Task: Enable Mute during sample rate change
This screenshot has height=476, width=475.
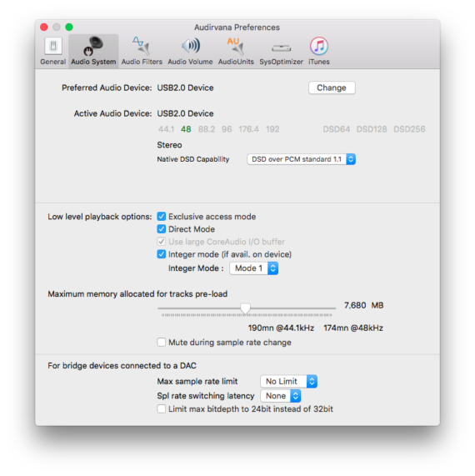Action: click(x=162, y=342)
